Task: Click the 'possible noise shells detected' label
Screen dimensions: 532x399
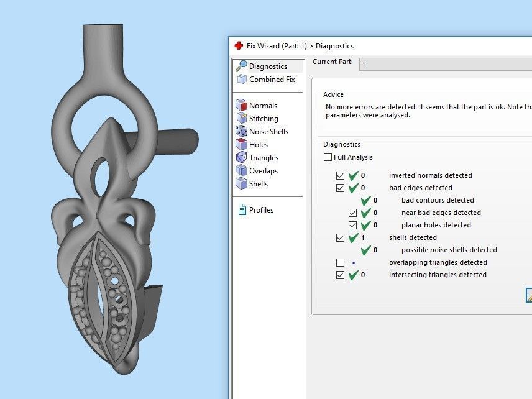Action: [449, 250]
